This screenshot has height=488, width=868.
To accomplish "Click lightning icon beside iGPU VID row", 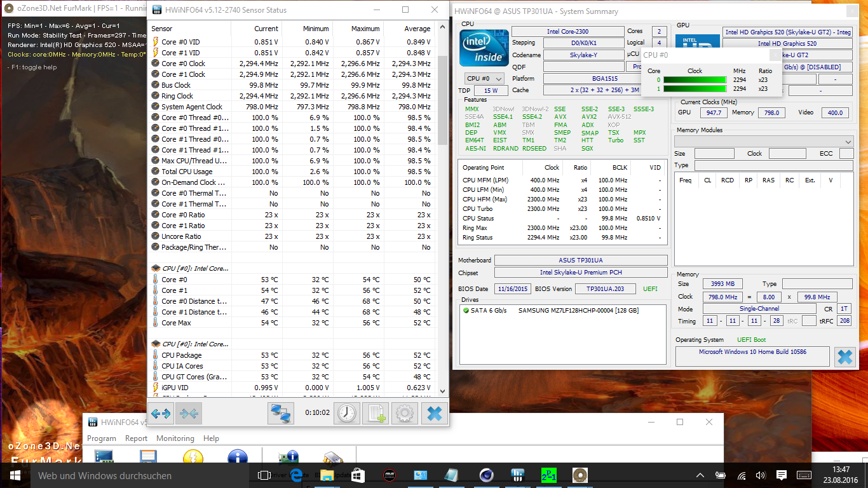I will (x=156, y=388).
